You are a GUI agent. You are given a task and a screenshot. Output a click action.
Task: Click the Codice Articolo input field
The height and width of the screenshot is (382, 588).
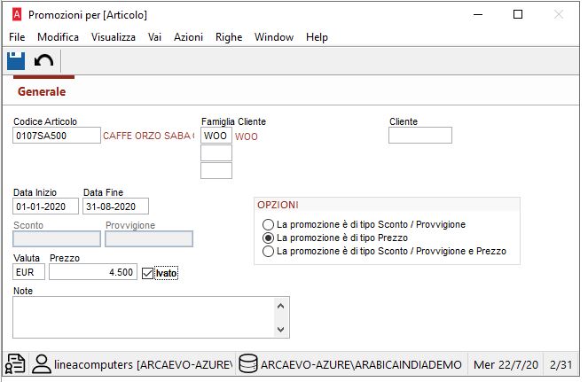pos(57,136)
